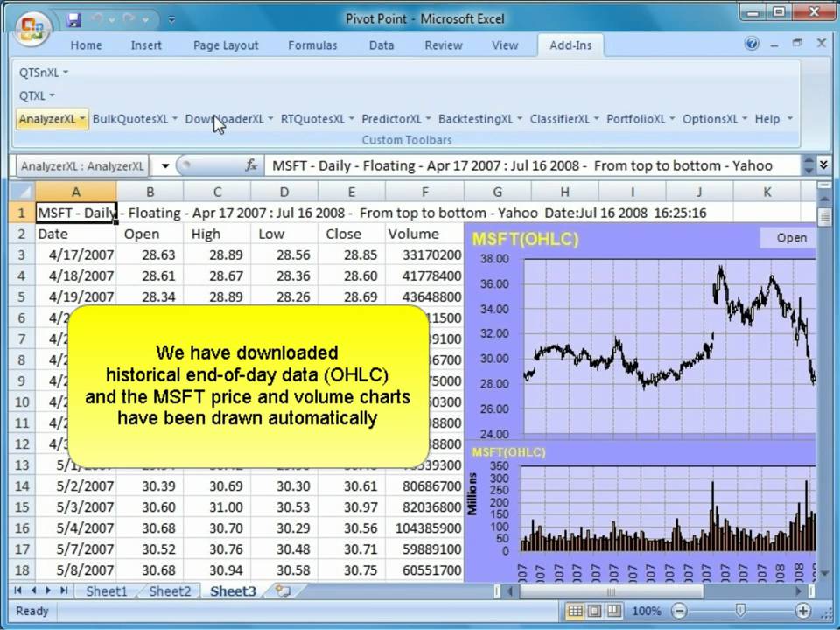This screenshot has width=840, height=630.
Task: Open the BulkQuotesXL dropdown menu
Action: point(135,119)
